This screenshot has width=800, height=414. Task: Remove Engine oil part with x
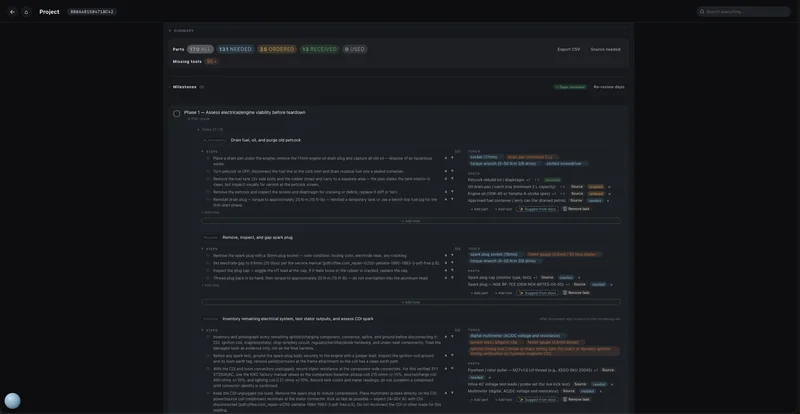(x=609, y=194)
